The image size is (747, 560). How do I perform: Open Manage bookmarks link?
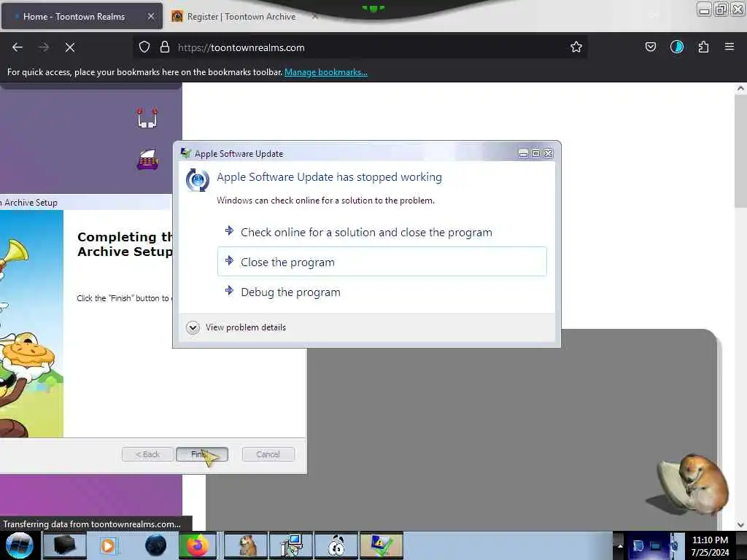(x=326, y=72)
